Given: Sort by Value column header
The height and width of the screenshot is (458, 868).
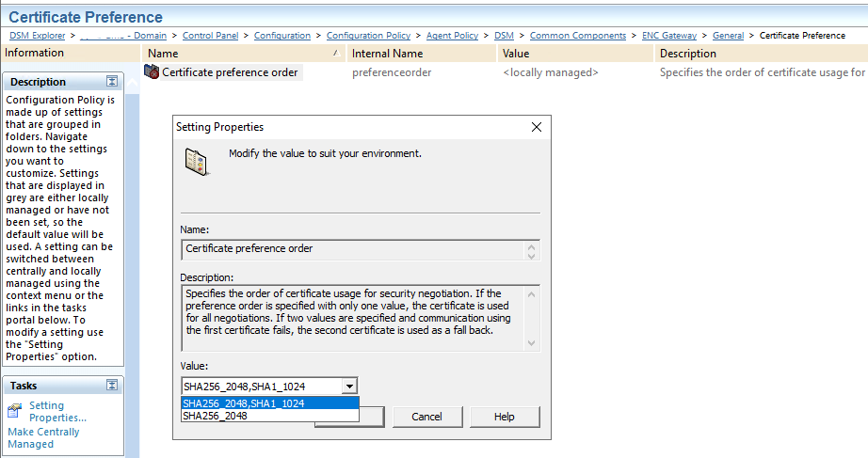Looking at the screenshot, I should click(x=575, y=53).
